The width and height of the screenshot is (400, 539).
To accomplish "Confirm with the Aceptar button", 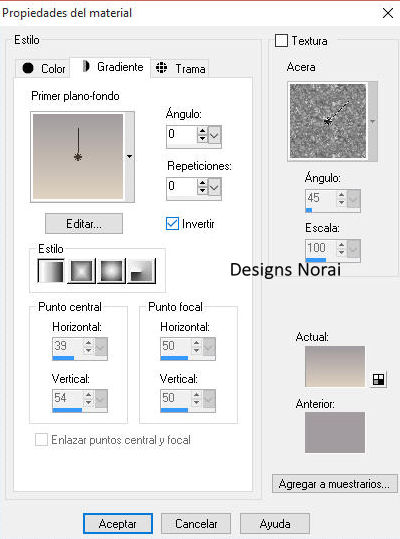I will (x=118, y=524).
